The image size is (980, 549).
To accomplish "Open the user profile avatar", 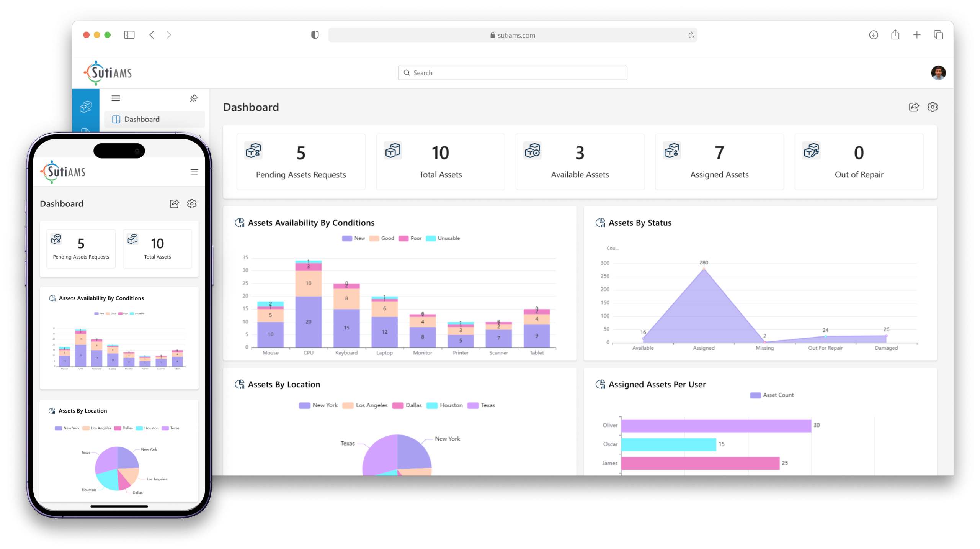I will (x=938, y=73).
